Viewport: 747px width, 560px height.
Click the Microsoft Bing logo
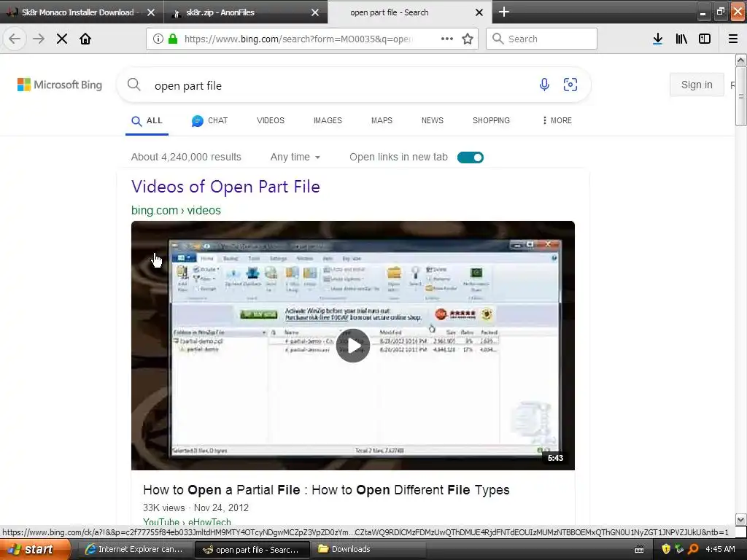(x=60, y=85)
